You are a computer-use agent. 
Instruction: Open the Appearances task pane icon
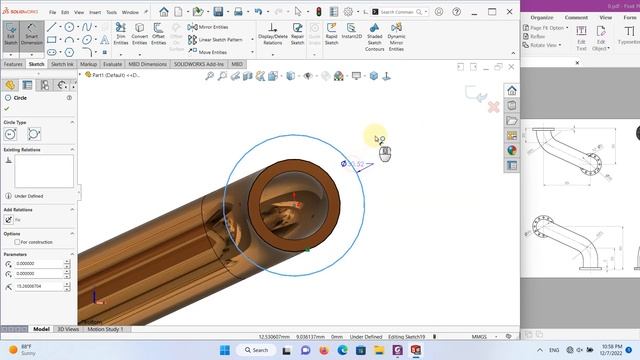click(512, 150)
